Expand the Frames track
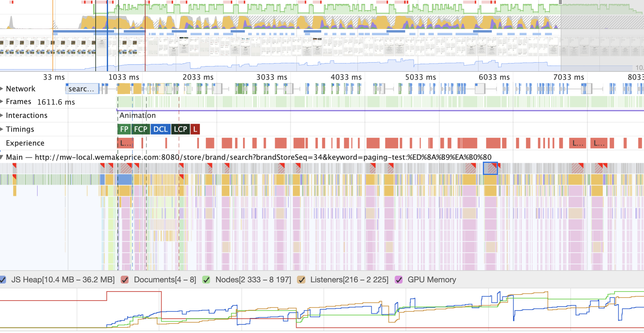The width and height of the screenshot is (644, 333). tap(2, 102)
